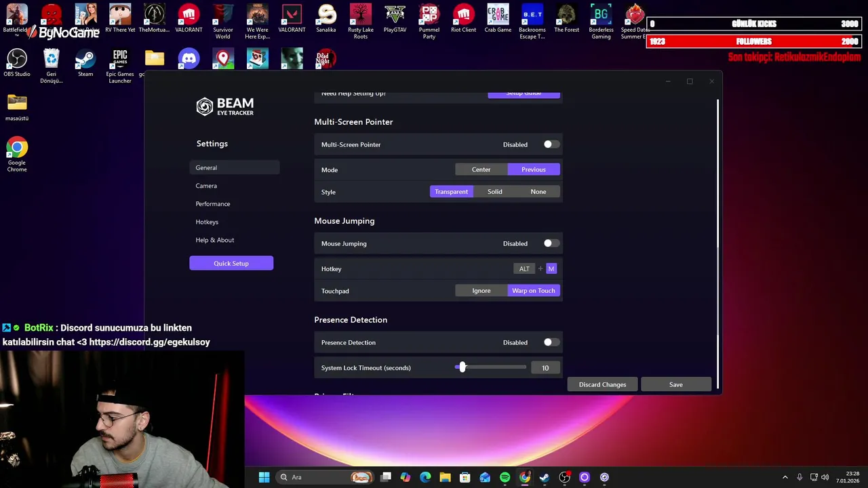Launch Survivor World shortcut
This screenshot has height=488, width=868.
[x=223, y=22]
